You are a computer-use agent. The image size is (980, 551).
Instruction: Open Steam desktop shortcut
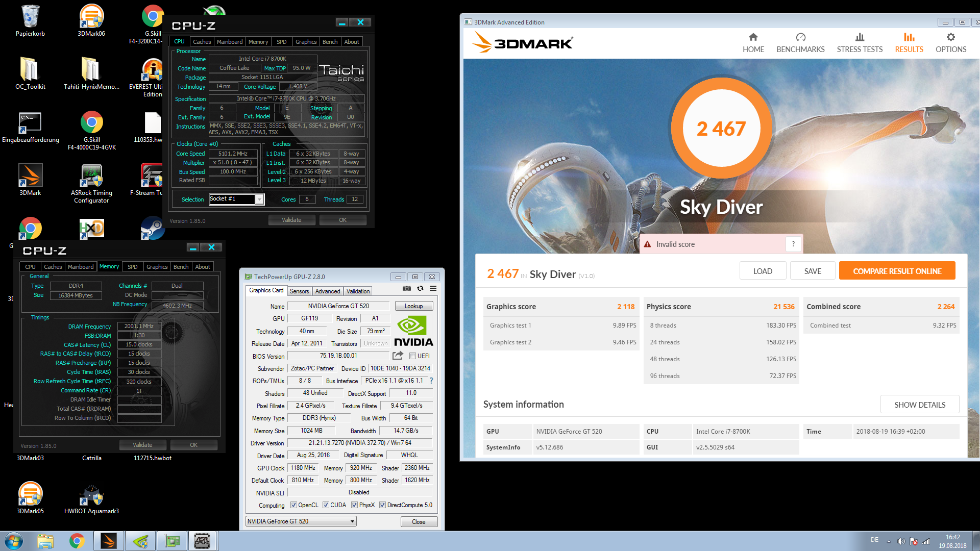pos(153,229)
